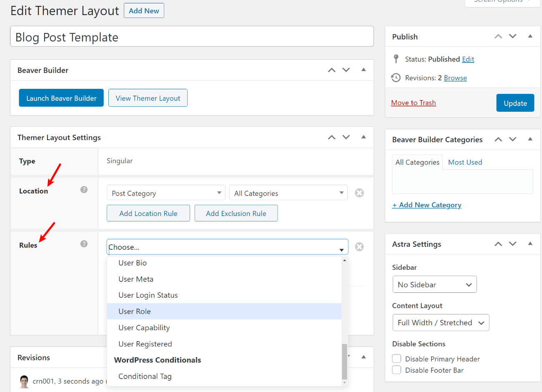Image resolution: width=542 pixels, height=392 pixels.
Task: Open the All Categories location dropdown
Action: (289, 193)
